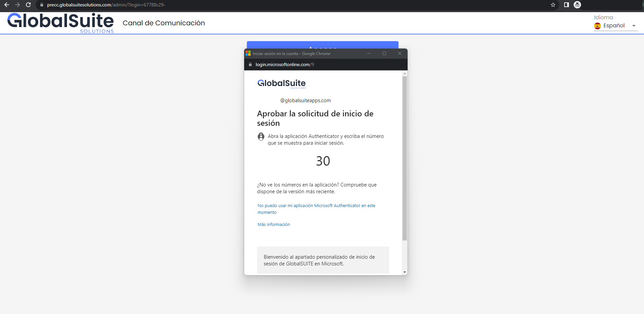Click the lock icon beside login.microsoftonline.com
The width and height of the screenshot is (644, 314).
click(x=250, y=64)
